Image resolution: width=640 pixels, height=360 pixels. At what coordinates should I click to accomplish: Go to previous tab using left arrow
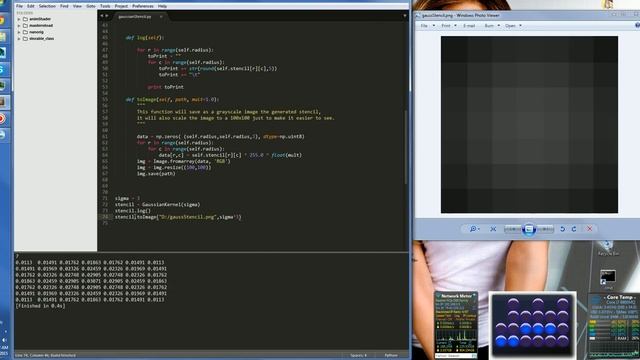click(x=102, y=16)
